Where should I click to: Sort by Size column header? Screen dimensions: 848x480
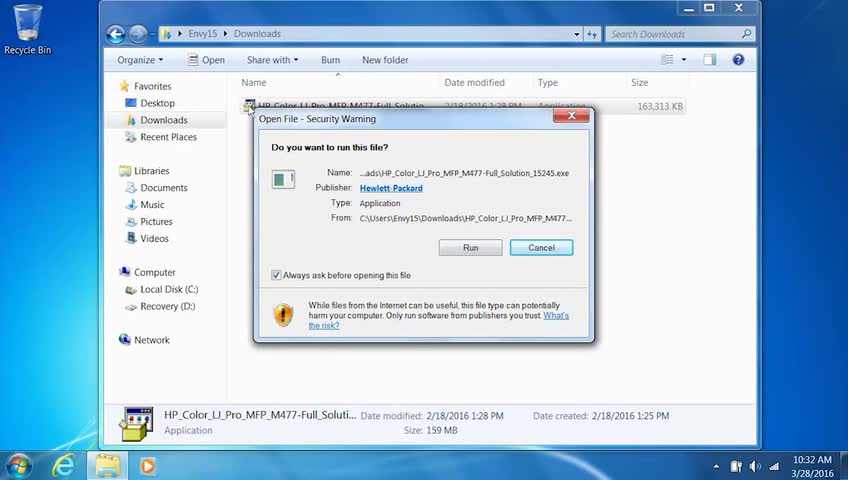point(657,83)
